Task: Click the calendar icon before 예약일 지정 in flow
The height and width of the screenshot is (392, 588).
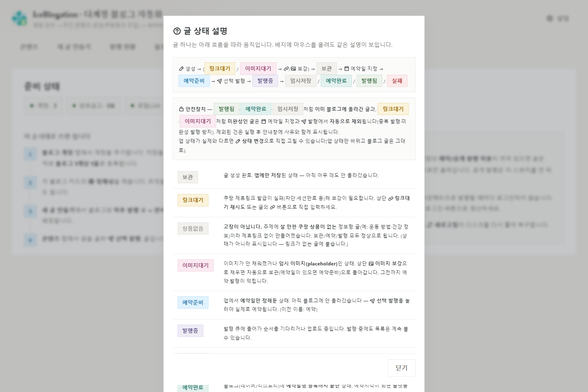Action: [x=347, y=69]
